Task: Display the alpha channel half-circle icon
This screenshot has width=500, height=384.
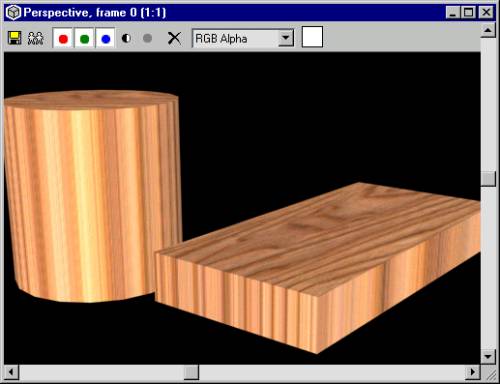Action: [x=126, y=38]
